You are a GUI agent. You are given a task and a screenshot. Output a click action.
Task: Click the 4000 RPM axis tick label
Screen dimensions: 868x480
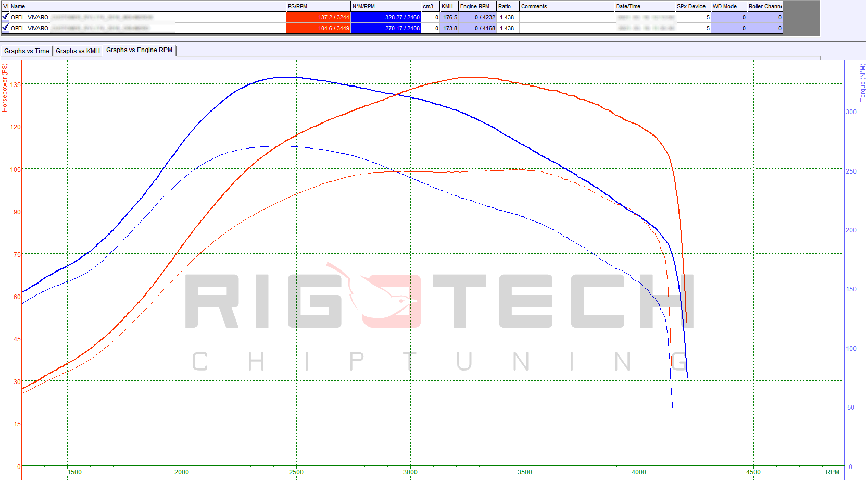[x=639, y=472]
